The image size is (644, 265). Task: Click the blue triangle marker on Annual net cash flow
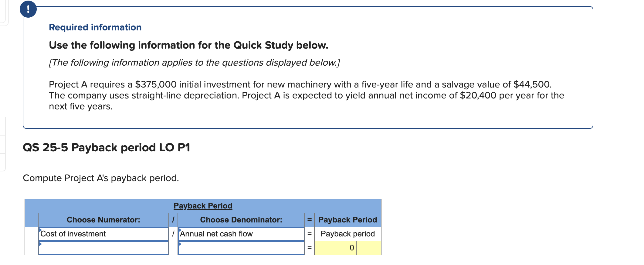click(180, 230)
